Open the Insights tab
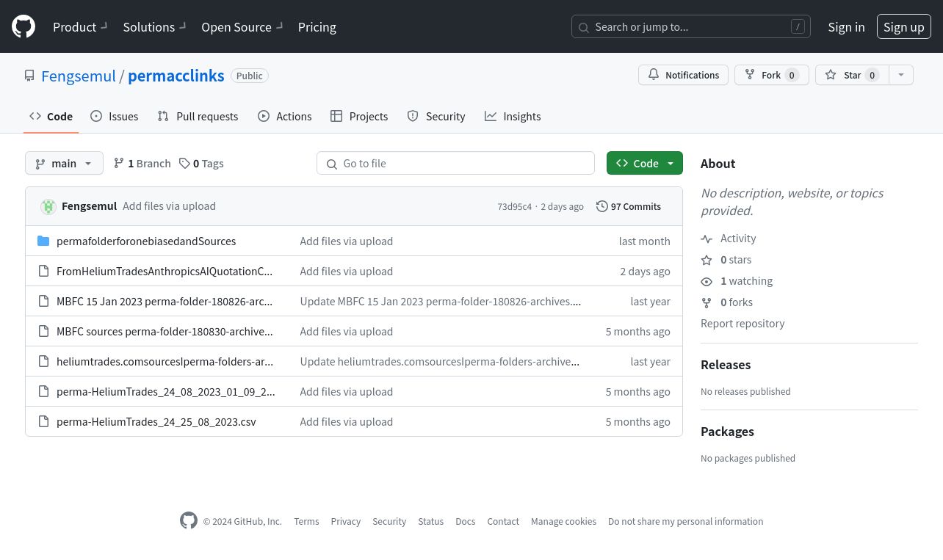The width and height of the screenshot is (943, 560). (x=513, y=116)
